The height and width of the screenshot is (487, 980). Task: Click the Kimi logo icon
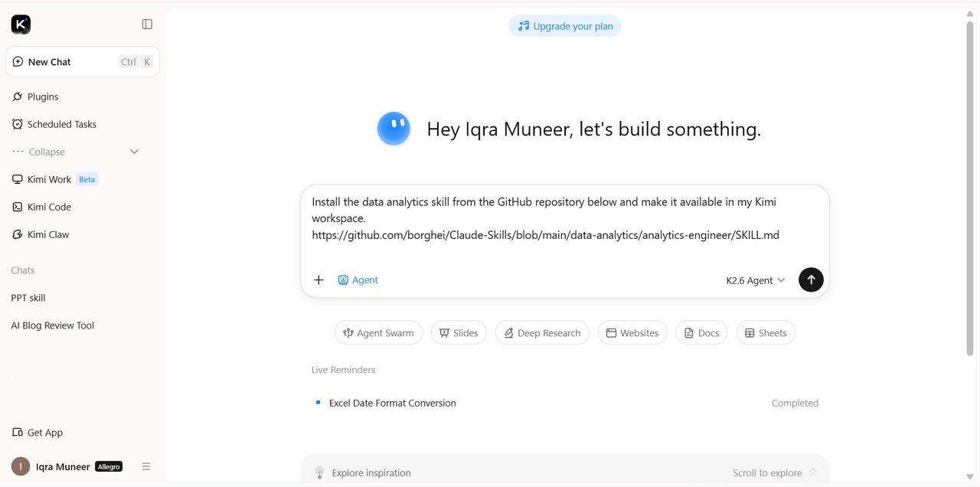pos(21,25)
